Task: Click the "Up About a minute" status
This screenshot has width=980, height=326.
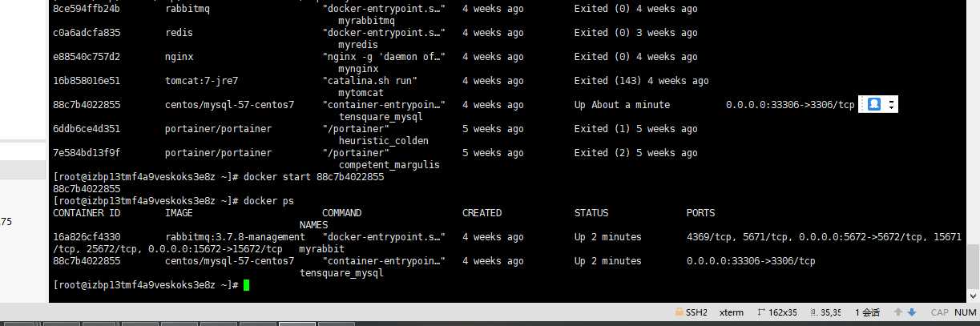Action: tap(622, 105)
